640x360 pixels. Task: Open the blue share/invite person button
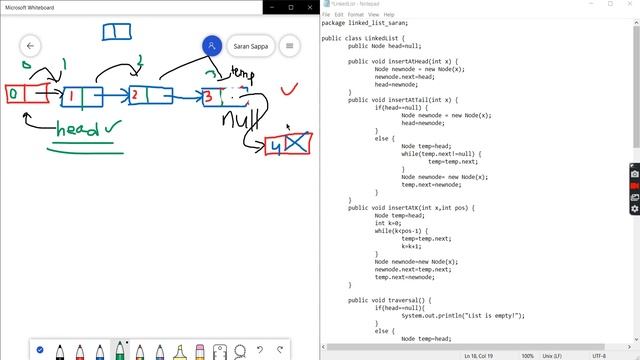(212, 46)
